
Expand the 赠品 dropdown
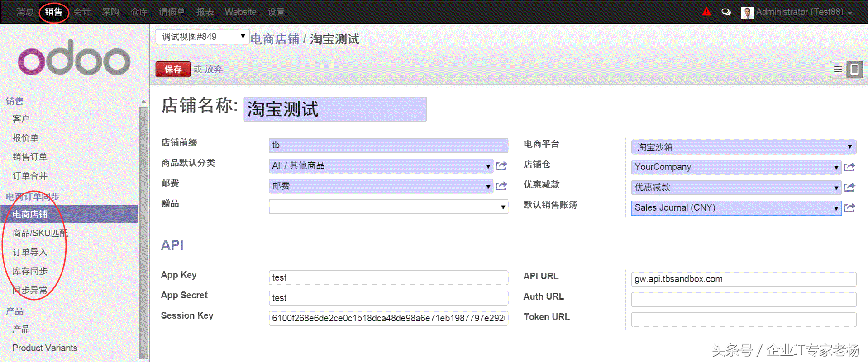(x=503, y=207)
